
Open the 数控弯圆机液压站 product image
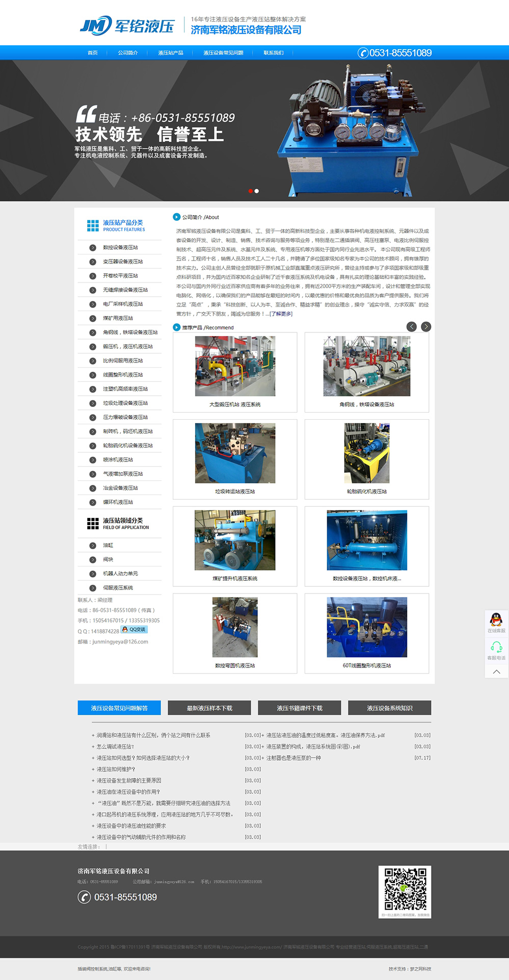point(235,627)
